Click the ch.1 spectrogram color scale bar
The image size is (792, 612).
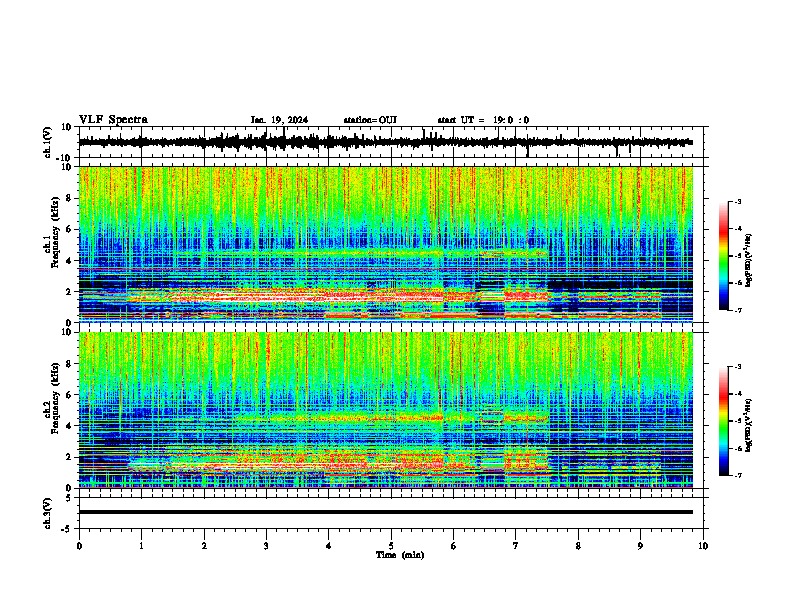click(724, 256)
